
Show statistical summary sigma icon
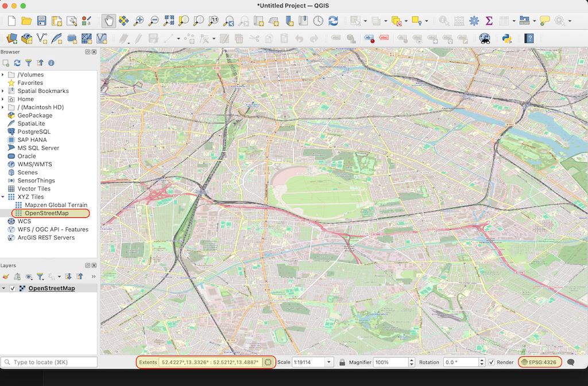(489, 21)
